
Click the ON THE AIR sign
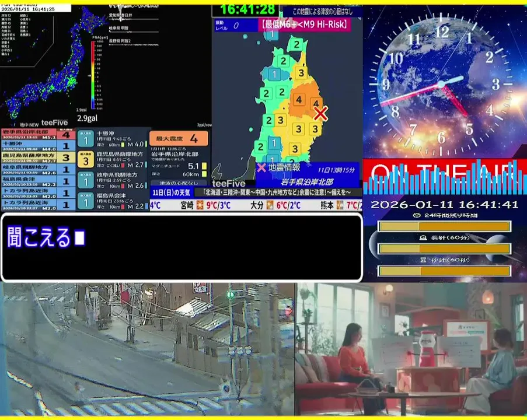[x=445, y=177]
